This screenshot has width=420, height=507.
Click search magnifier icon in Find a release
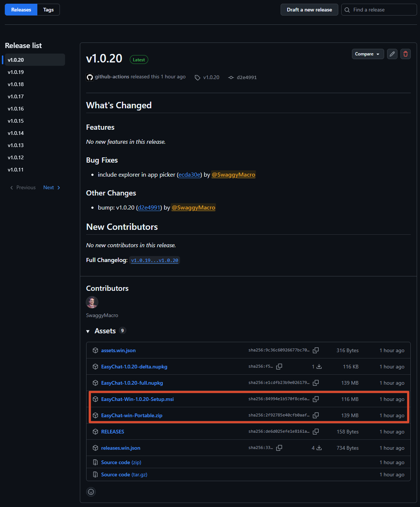click(347, 10)
